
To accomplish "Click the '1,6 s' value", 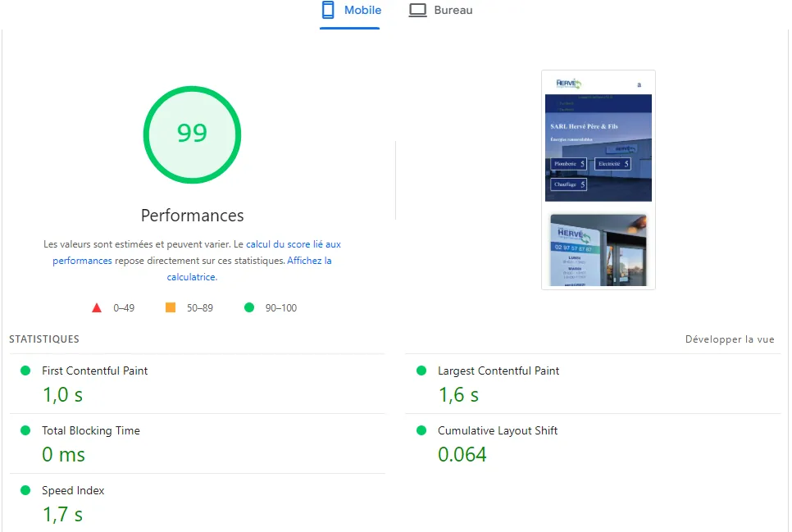I will [458, 394].
